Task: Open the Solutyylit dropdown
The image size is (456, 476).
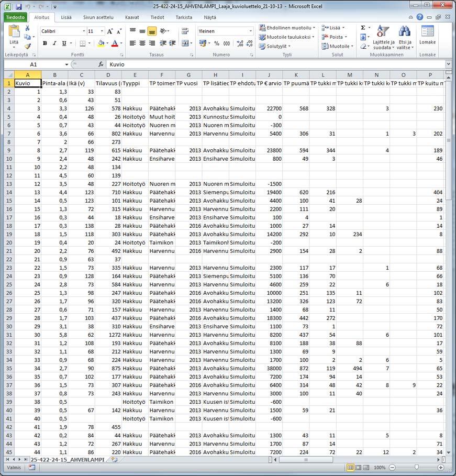Action: coord(275,46)
